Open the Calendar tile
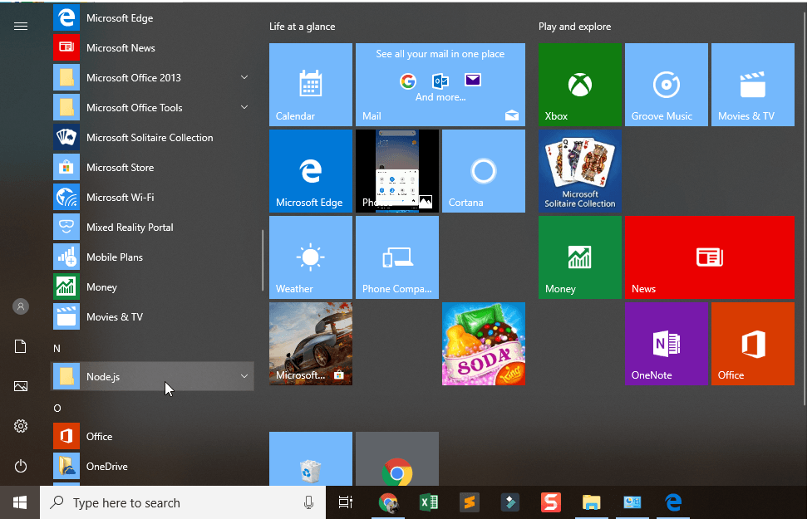Screen dimensions: 812x519 click(311, 85)
